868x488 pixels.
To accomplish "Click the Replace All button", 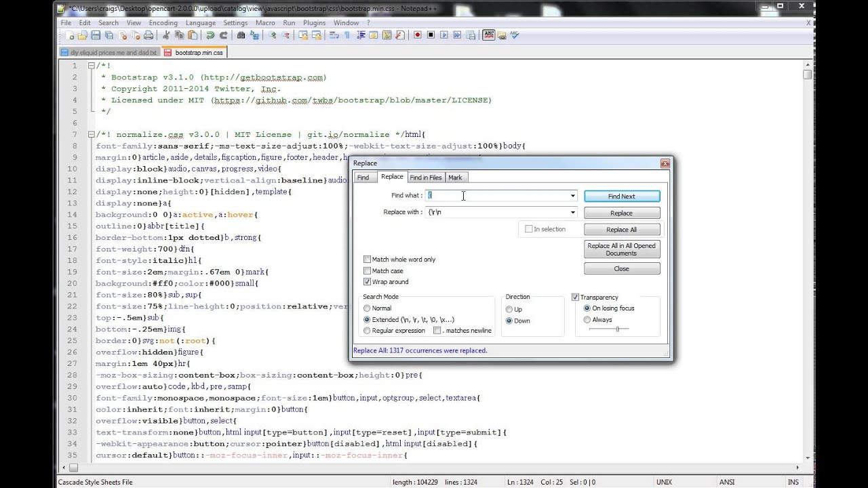I will 622,230.
